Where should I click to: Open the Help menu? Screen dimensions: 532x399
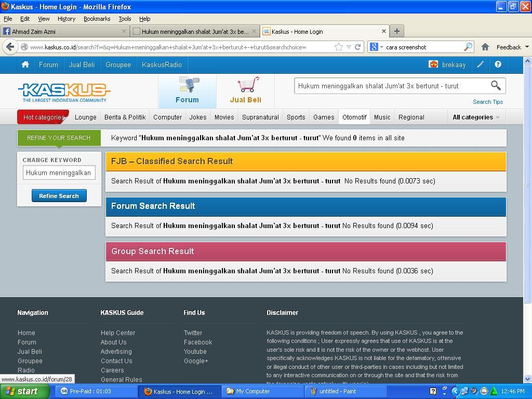pyautogui.click(x=145, y=19)
